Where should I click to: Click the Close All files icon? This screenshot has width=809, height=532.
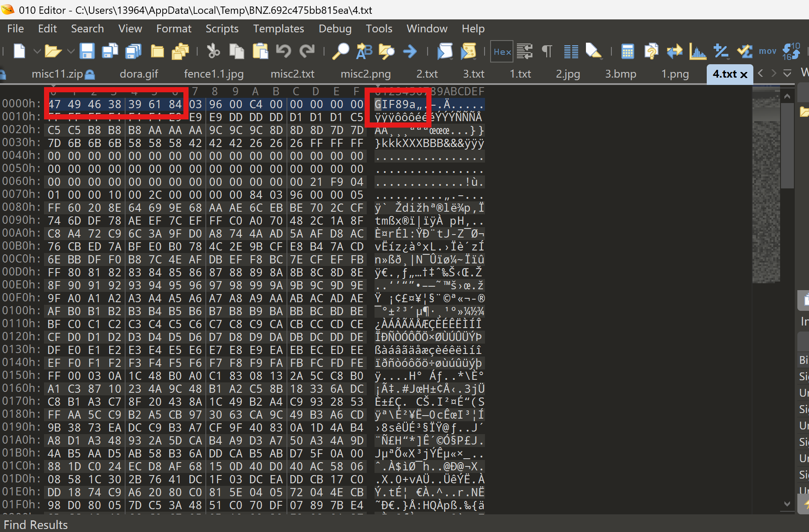[x=180, y=51]
